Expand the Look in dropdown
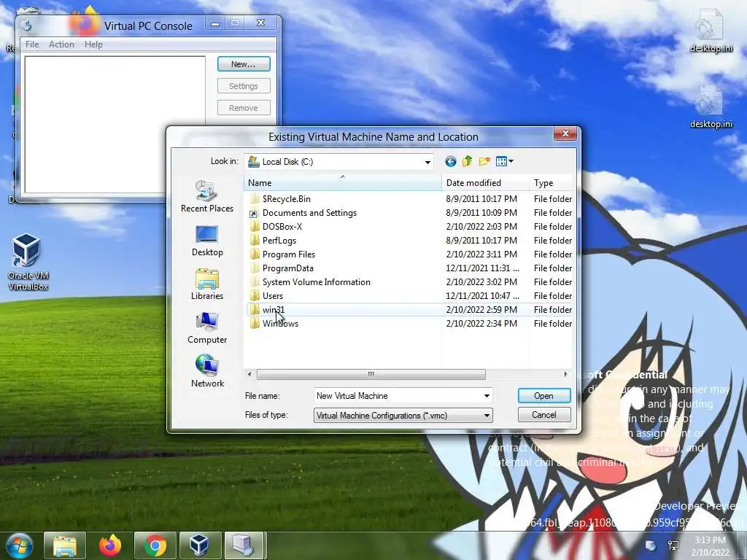747x560 pixels. pyautogui.click(x=427, y=162)
